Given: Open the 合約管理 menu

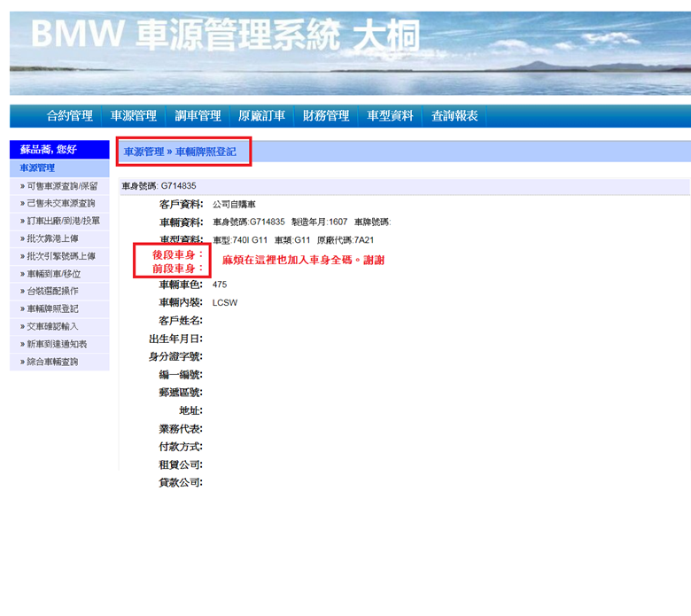Looking at the screenshot, I should point(70,116).
